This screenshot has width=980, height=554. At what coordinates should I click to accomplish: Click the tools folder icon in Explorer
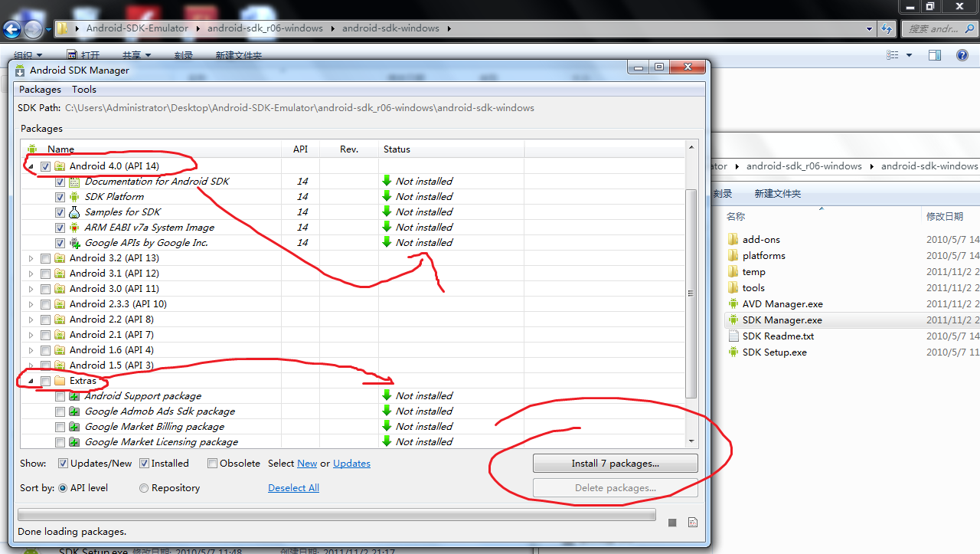[x=733, y=288]
